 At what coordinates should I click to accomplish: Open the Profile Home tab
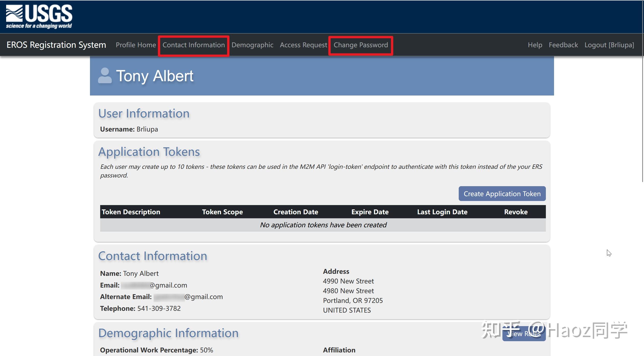[136, 45]
